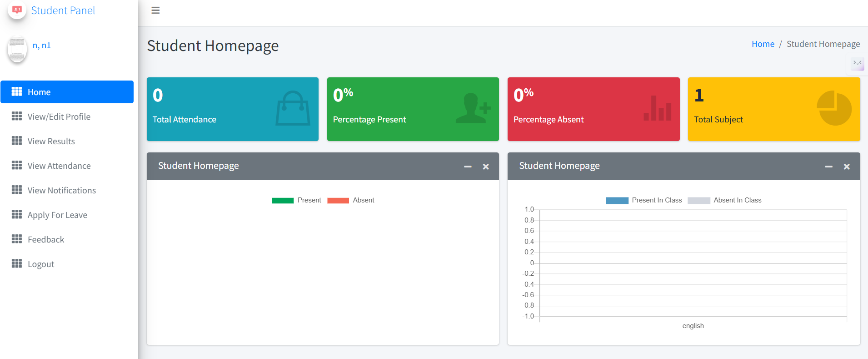This screenshot has height=359, width=868.
Task: Toggle Present In Class legend item
Action: tap(644, 200)
